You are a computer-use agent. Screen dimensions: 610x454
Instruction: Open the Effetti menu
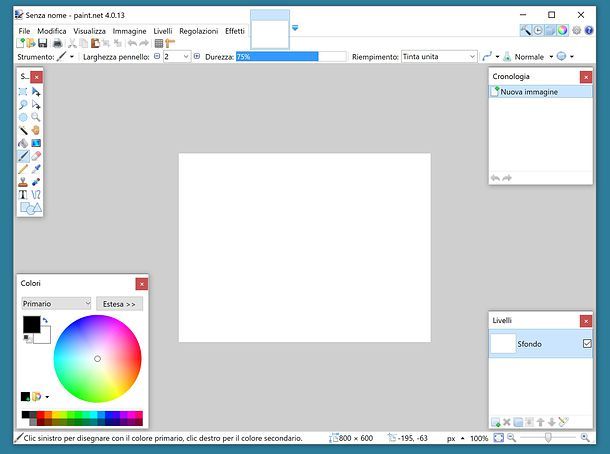[235, 31]
